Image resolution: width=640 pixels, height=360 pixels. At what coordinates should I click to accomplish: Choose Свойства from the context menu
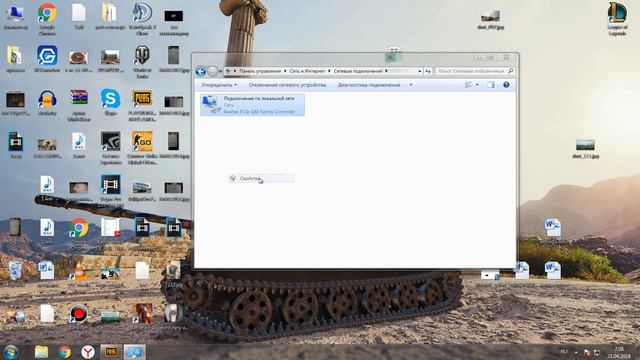261,178
